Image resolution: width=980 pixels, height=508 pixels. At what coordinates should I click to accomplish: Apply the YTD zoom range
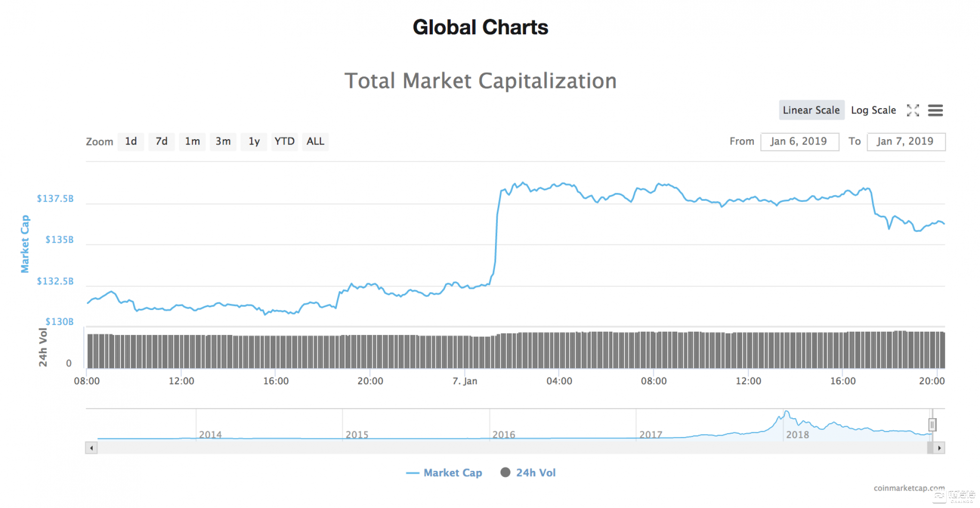pyautogui.click(x=284, y=142)
